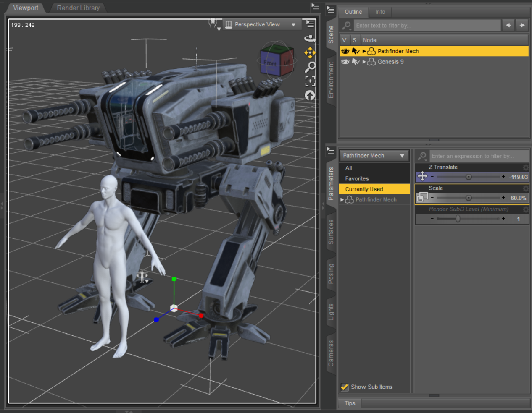Click the reset camera arrow icon
Screen dimensions: 532x413
coord(310,96)
